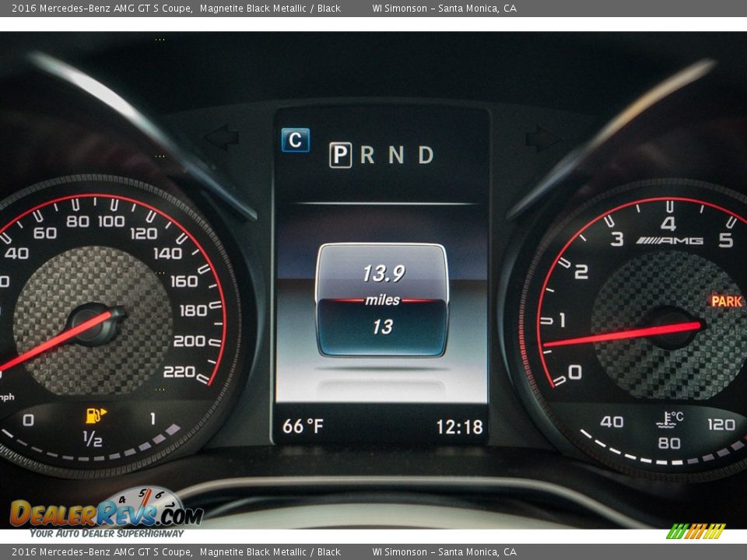Viewport: 747px width, 560px height.
Task: Click the coolant temperature °C icon
Action: coord(665,418)
